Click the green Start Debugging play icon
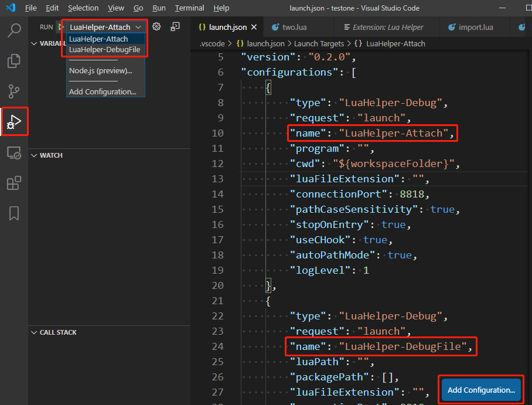Screen dimensions: 532x405 coord(60,27)
